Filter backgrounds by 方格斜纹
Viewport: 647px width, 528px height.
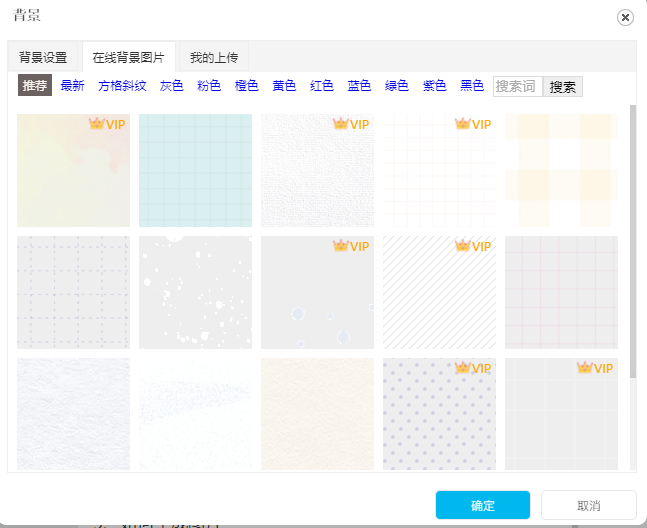click(x=122, y=87)
